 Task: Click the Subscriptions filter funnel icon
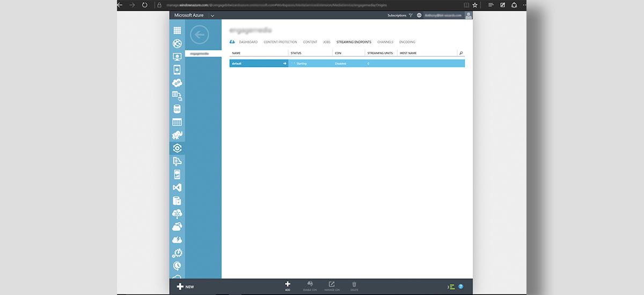[411, 16]
